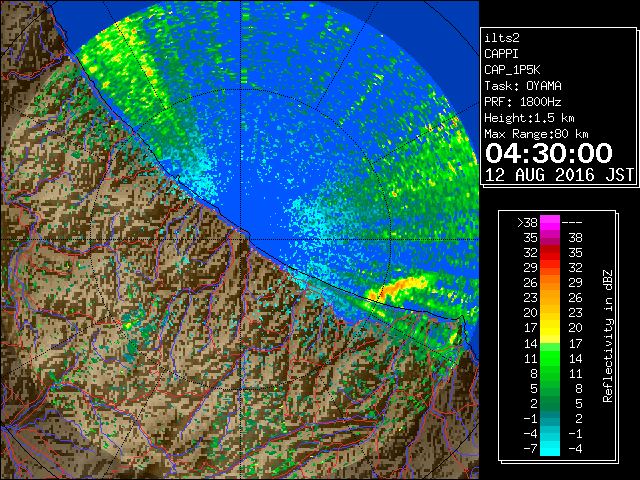Click the 'PRF: 1800Hz' line
This screenshot has width=640, height=480.
click(x=523, y=102)
